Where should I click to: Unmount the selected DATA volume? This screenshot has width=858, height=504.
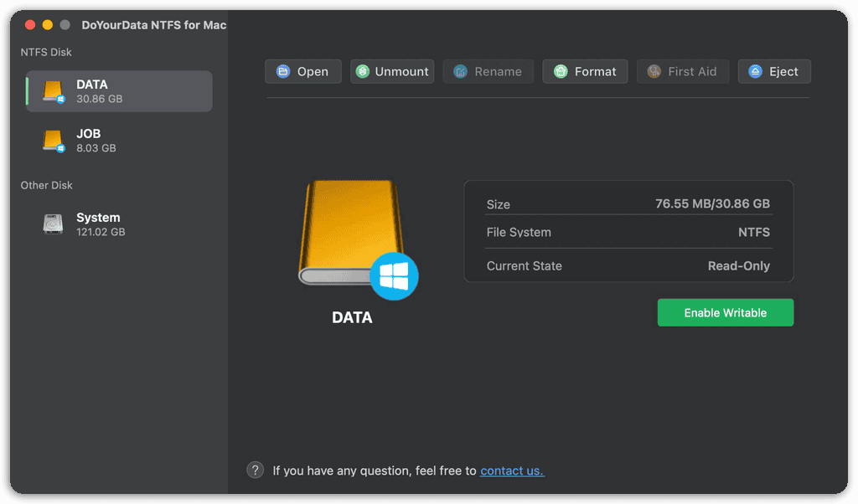pos(392,72)
